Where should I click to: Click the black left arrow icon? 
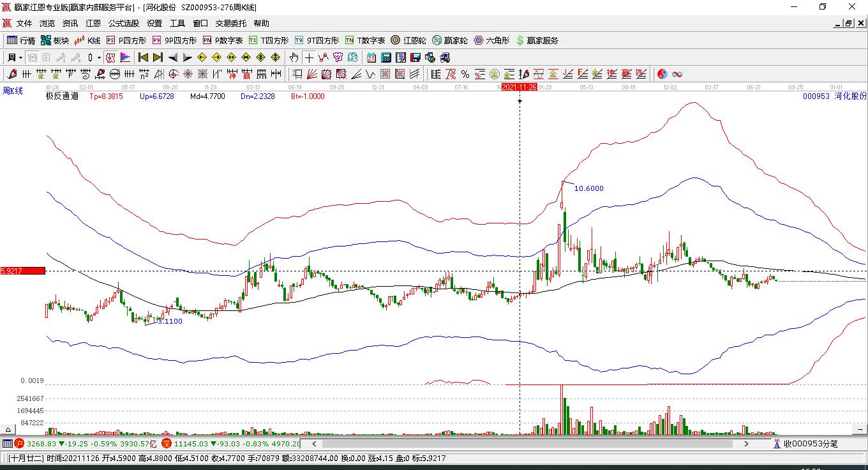coord(172,57)
